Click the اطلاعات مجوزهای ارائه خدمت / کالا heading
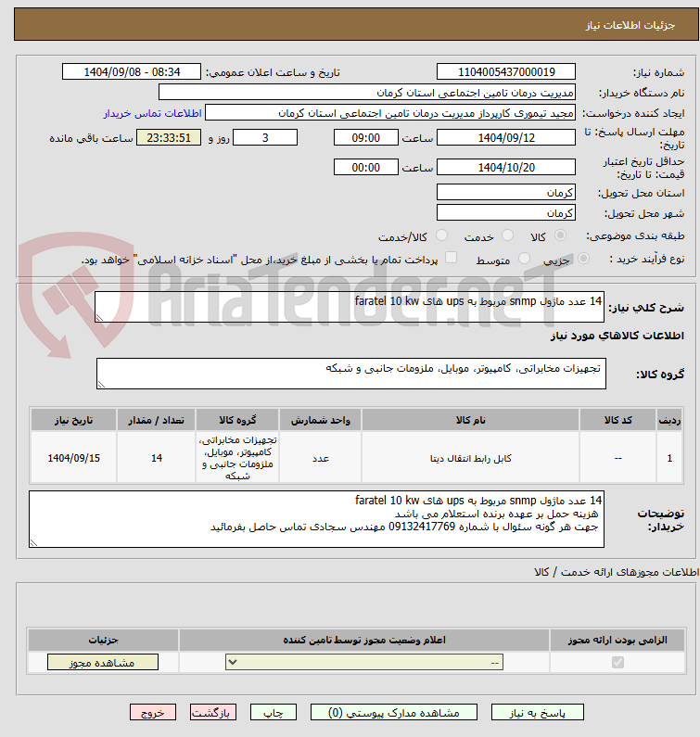700x737 pixels. pyautogui.click(x=617, y=572)
